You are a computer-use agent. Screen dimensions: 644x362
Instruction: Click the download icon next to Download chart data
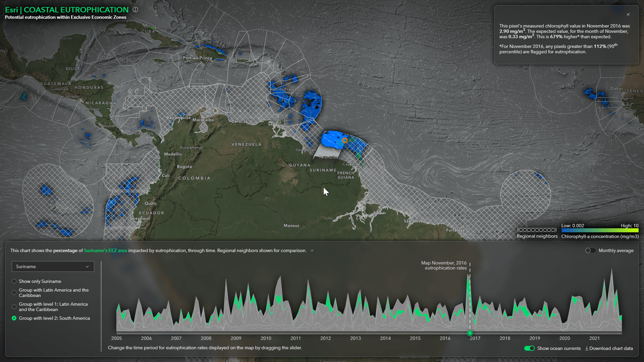[587, 348]
